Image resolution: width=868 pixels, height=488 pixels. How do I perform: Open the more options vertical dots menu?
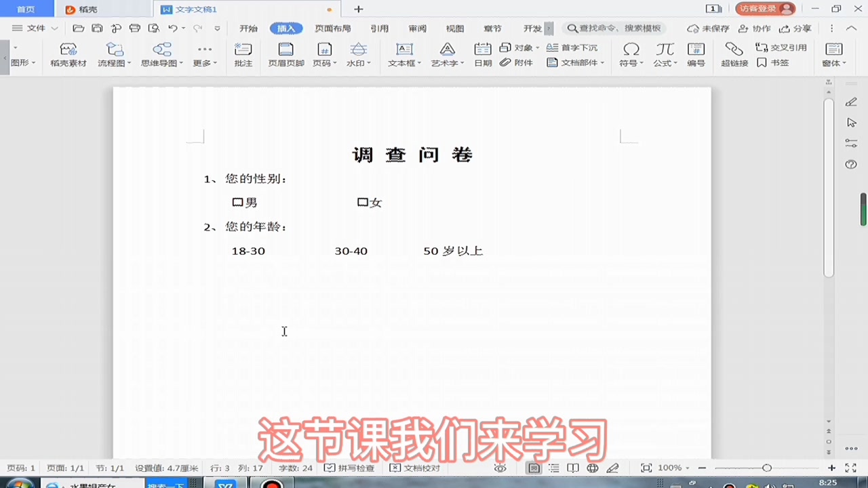[x=832, y=28]
